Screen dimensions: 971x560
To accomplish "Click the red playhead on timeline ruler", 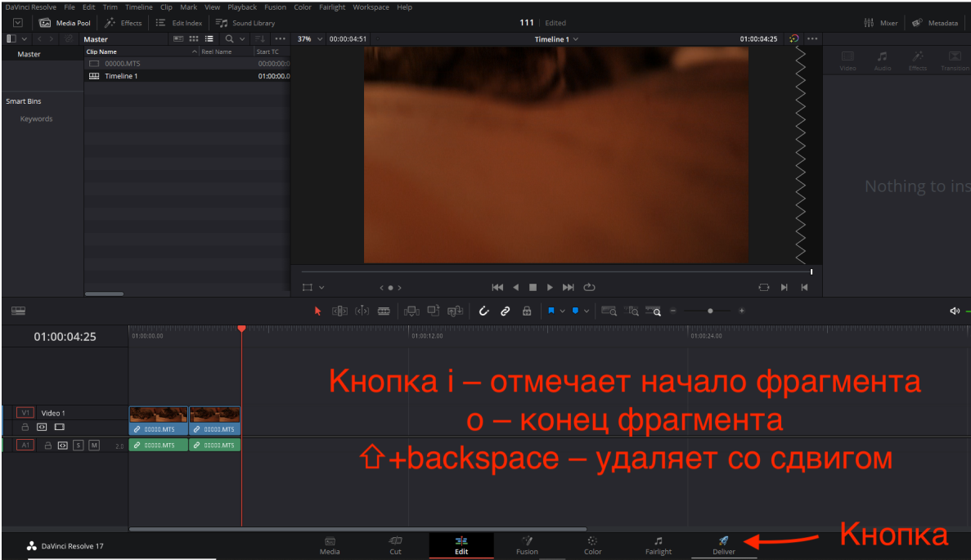I will point(241,329).
